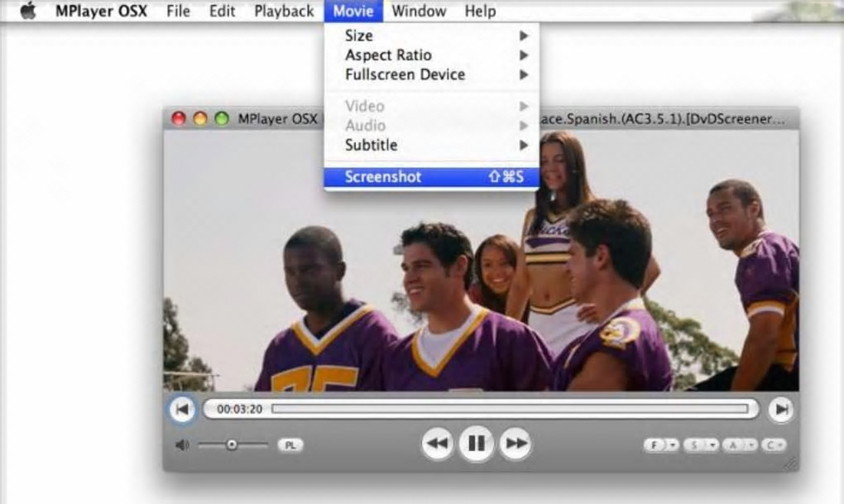Open the Playback menu
This screenshot has width=844, height=504.
(284, 11)
